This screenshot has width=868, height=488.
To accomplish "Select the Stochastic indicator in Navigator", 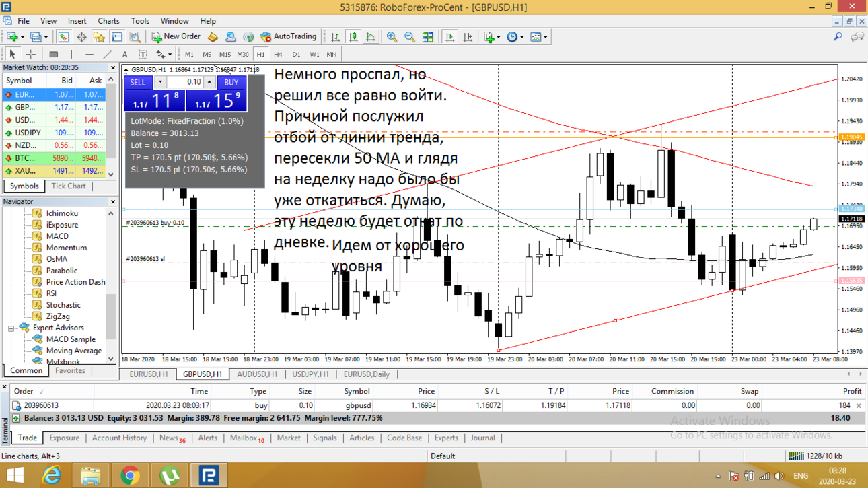I will click(x=63, y=305).
